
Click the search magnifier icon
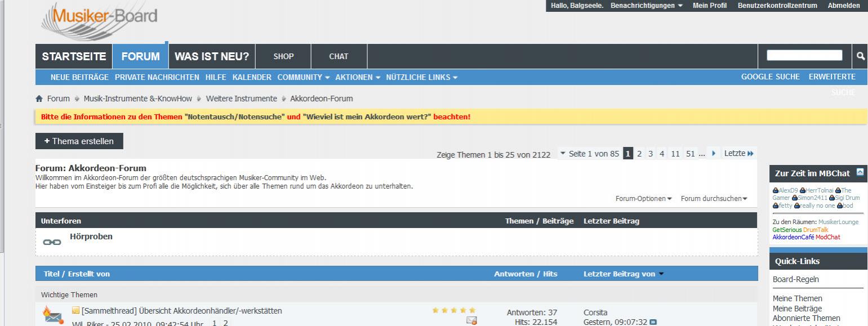(860, 56)
